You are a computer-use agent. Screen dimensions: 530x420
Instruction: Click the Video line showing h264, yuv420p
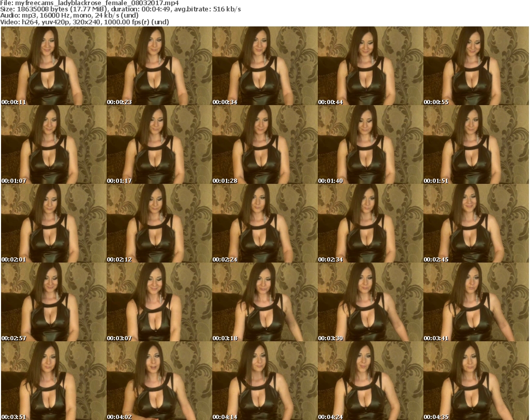pyautogui.click(x=84, y=22)
